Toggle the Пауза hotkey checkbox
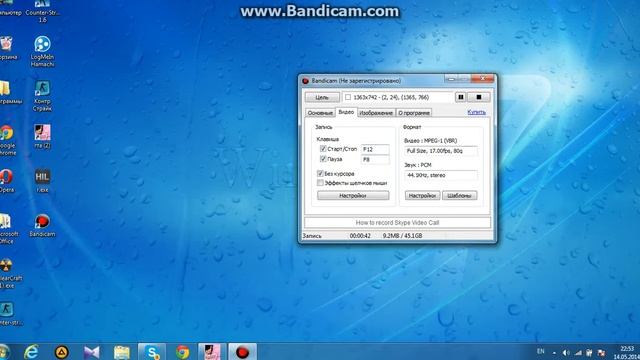The height and width of the screenshot is (360, 640). [323, 159]
